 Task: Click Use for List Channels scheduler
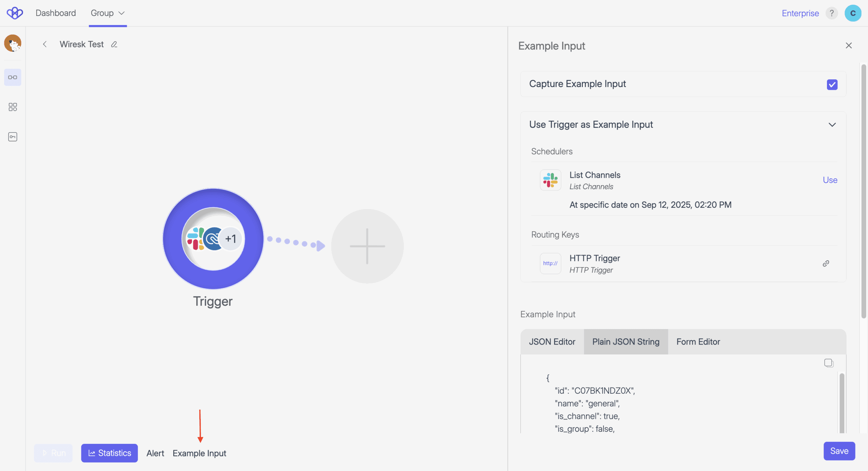830,180
